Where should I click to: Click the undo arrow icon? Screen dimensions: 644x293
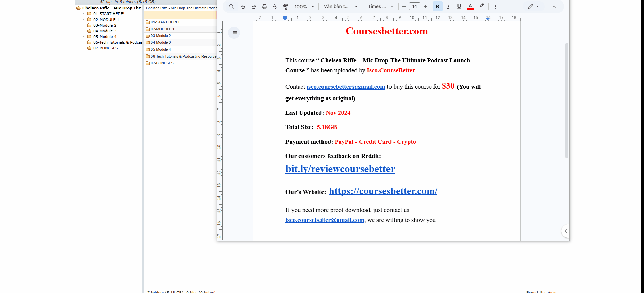click(x=243, y=7)
